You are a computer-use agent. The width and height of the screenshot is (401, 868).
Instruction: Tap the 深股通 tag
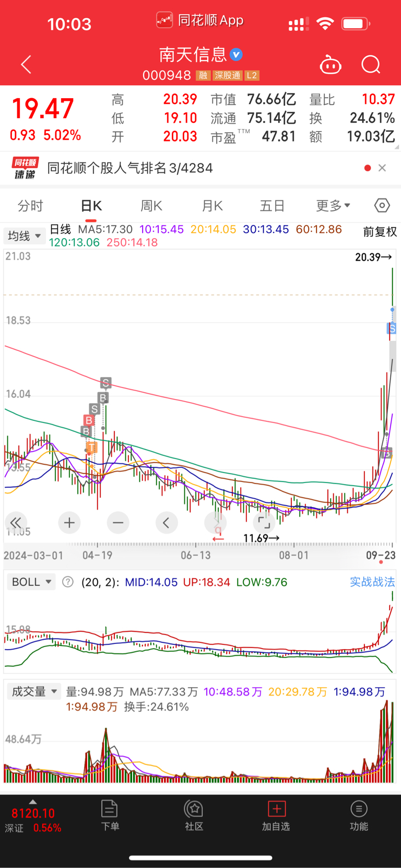coord(228,76)
